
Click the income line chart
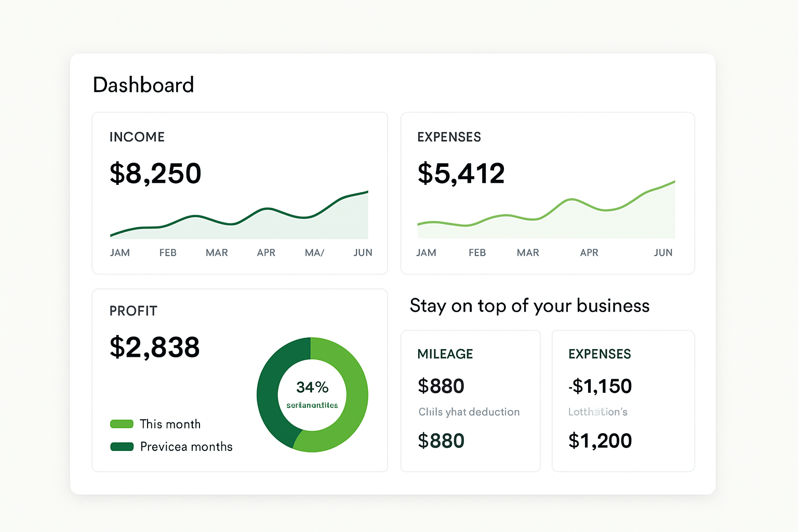(x=240, y=215)
